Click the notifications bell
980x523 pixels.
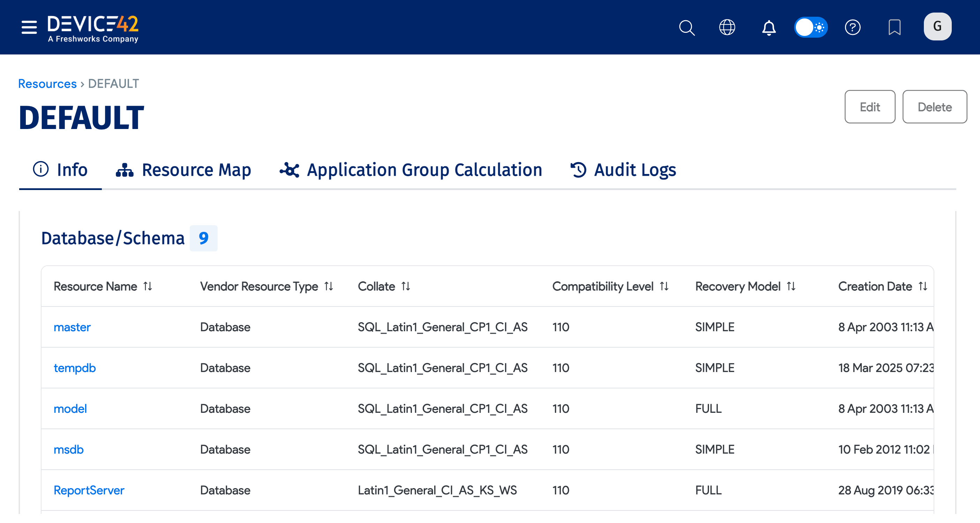(x=768, y=28)
